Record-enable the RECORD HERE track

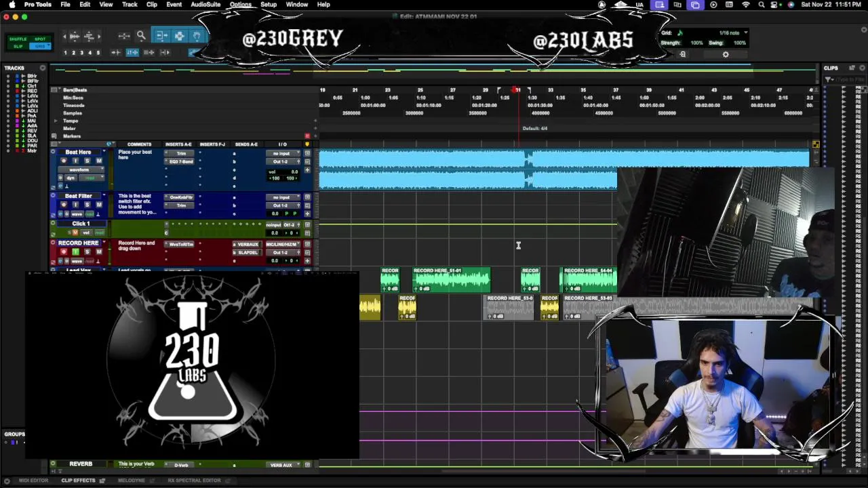(x=64, y=252)
